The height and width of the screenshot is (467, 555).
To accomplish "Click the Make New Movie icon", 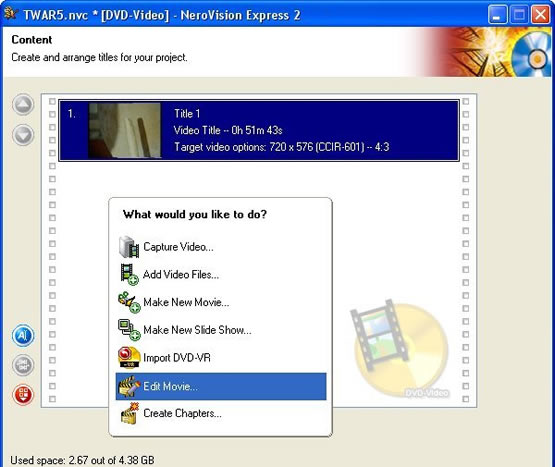I will pyautogui.click(x=129, y=302).
